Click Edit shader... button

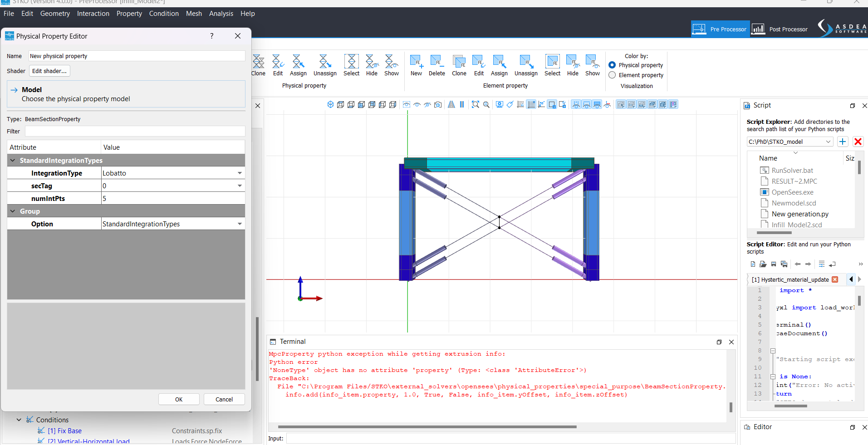(x=49, y=71)
